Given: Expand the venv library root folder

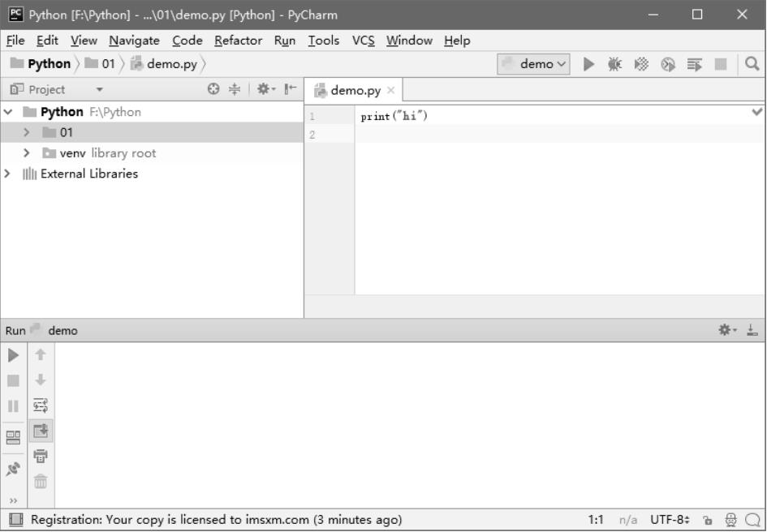Looking at the screenshot, I should pyautogui.click(x=27, y=153).
